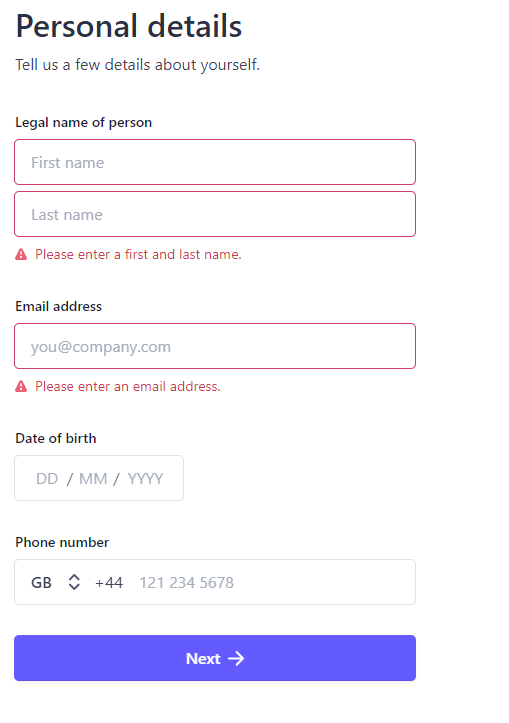
Task: Select the YYYY year segment
Action: pyautogui.click(x=145, y=479)
